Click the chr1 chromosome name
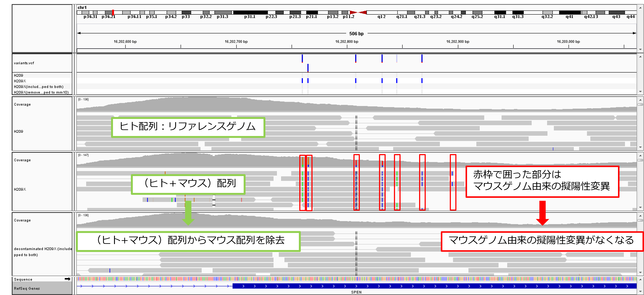The image size is (644, 295). (x=82, y=7)
